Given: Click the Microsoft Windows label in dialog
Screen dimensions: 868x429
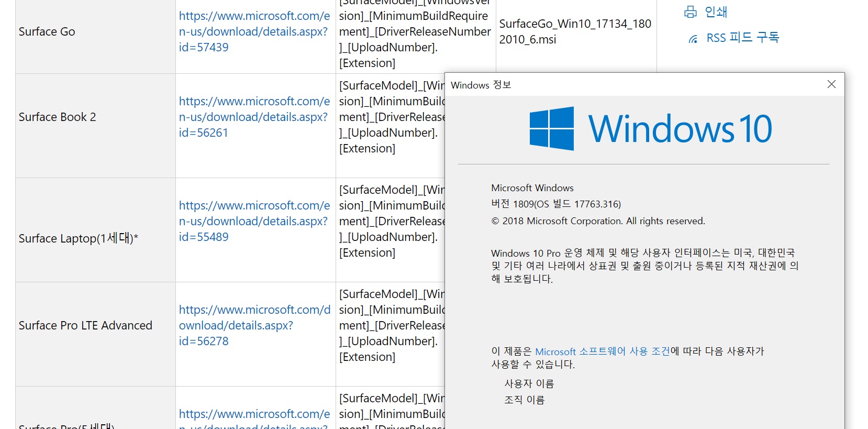Looking at the screenshot, I should (x=532, y=188).
